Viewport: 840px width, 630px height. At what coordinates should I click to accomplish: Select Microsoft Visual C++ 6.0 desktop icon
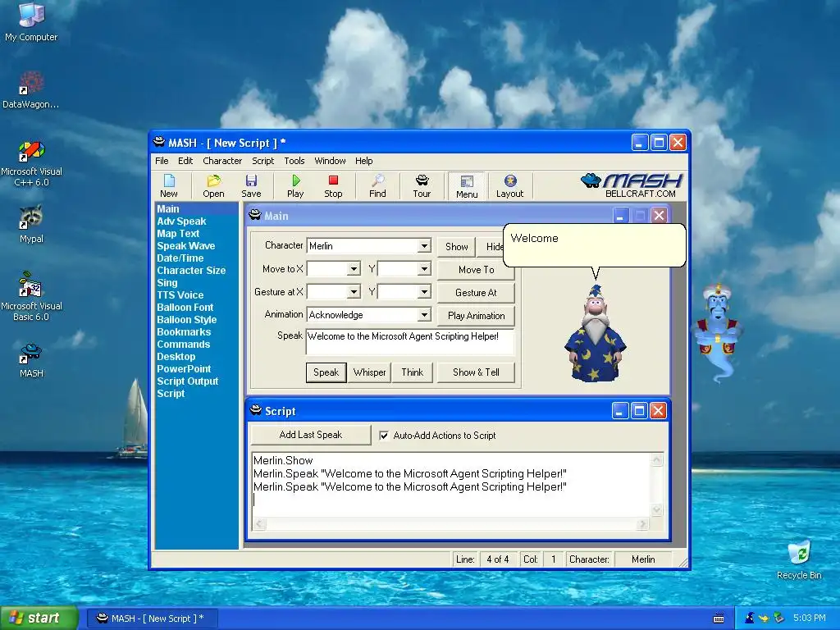[x=31, y=163]
